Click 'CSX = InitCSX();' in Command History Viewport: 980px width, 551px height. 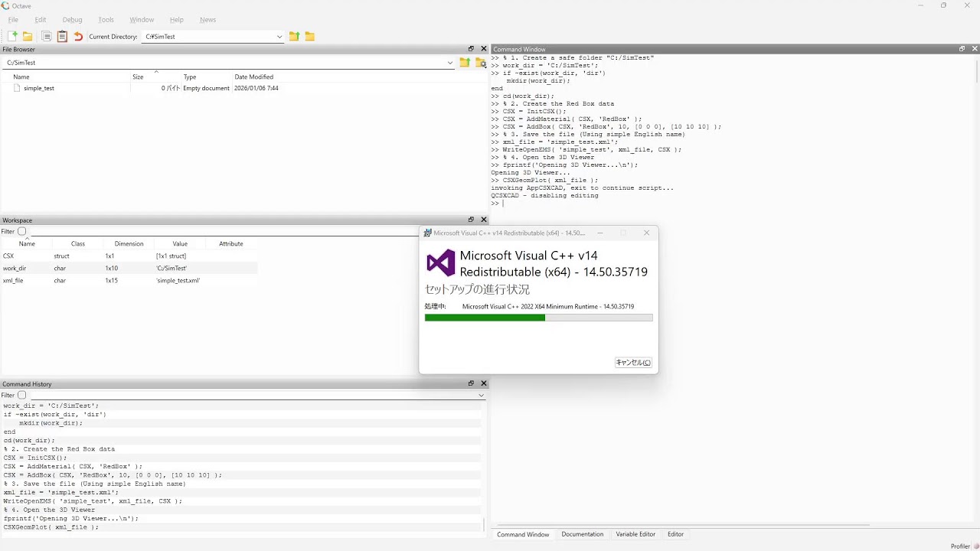(x=35, y=458)
